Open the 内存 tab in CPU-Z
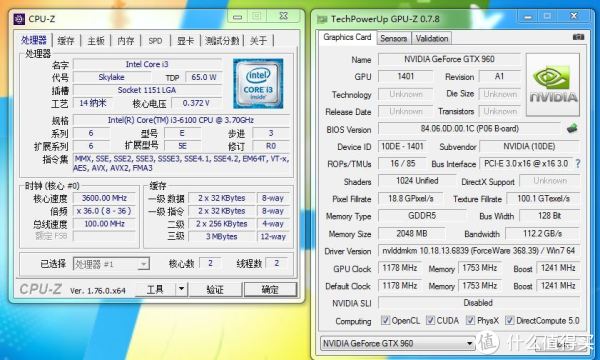 click(126, 41)
